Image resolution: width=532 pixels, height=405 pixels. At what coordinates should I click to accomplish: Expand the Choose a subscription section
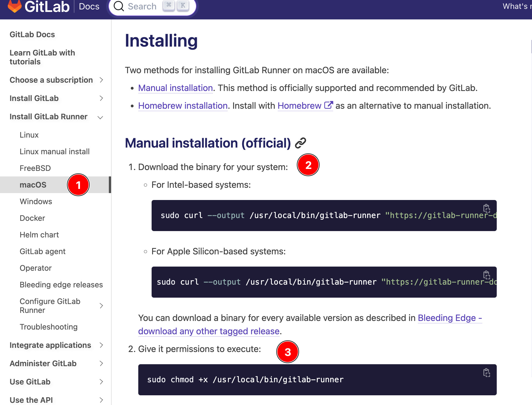coord(101,80)
